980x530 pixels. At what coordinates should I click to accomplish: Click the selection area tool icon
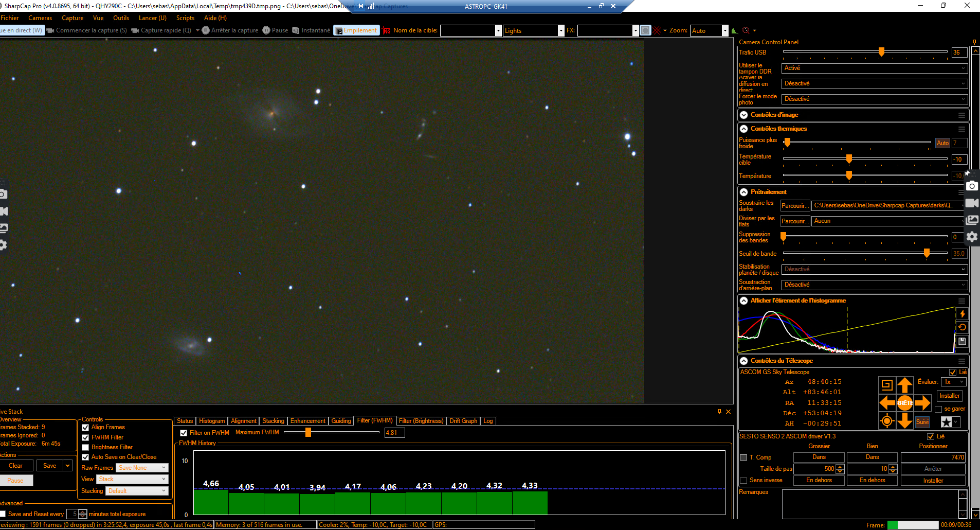pyautogui.click(x=646, y=30)
